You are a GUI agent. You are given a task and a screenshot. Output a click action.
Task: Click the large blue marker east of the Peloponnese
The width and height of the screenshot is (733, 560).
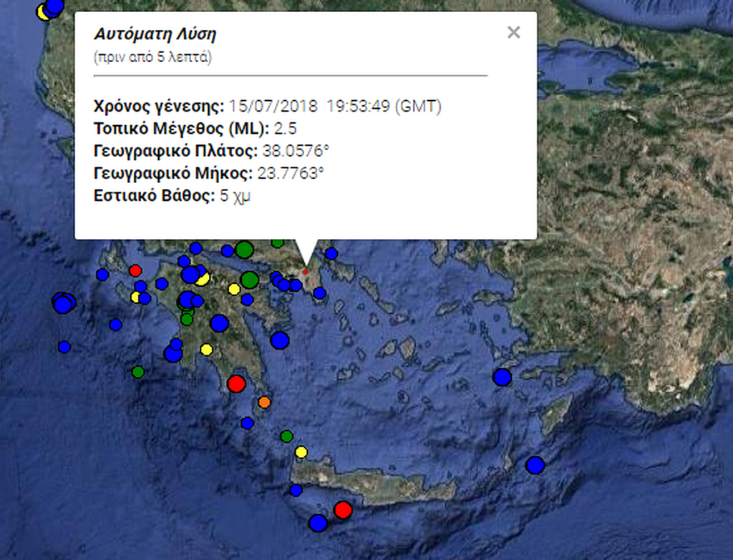[279, 340]
